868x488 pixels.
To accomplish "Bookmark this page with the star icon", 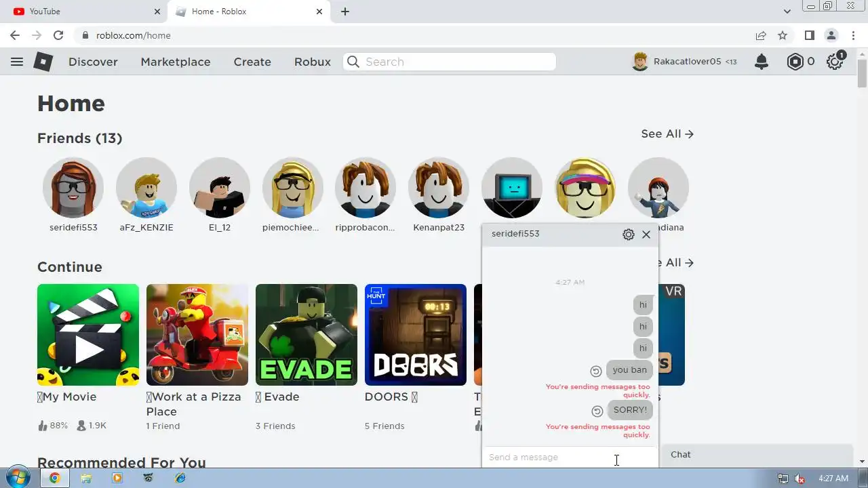I will (783, 35).
